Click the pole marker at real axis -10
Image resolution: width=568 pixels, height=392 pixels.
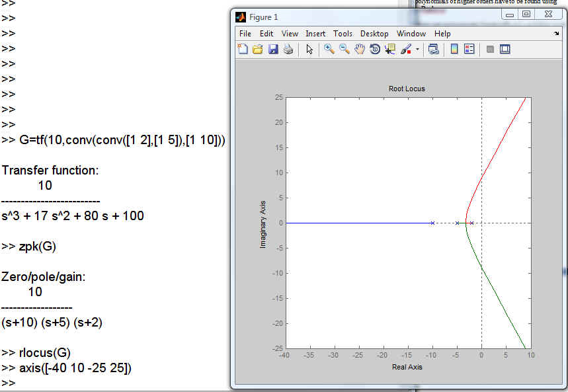coord(432,223)
